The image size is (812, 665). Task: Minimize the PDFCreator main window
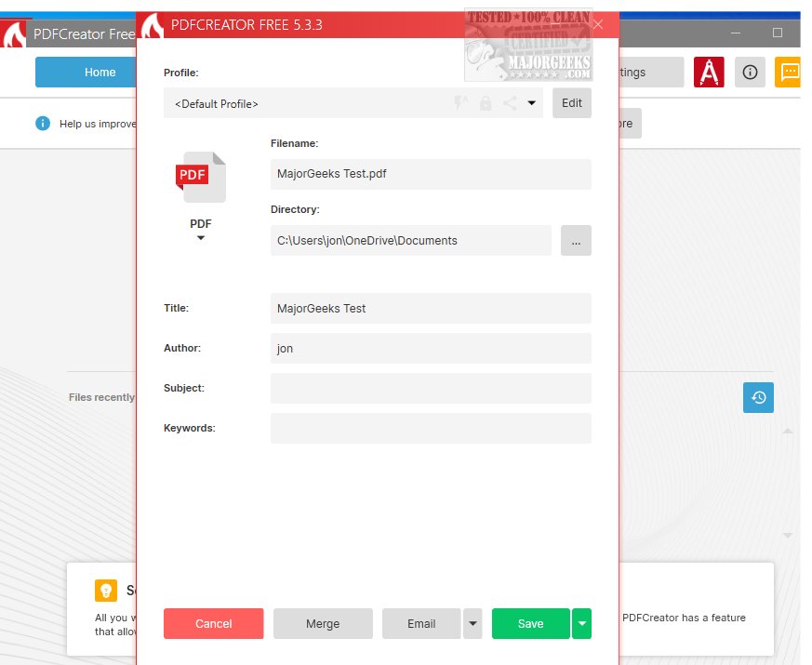point(736,33)
